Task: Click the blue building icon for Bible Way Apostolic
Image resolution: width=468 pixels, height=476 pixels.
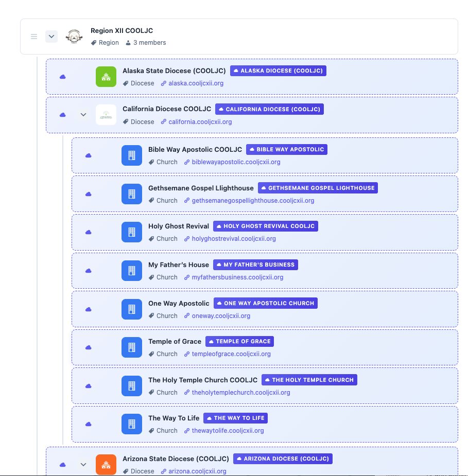Action: click(131, 155)
